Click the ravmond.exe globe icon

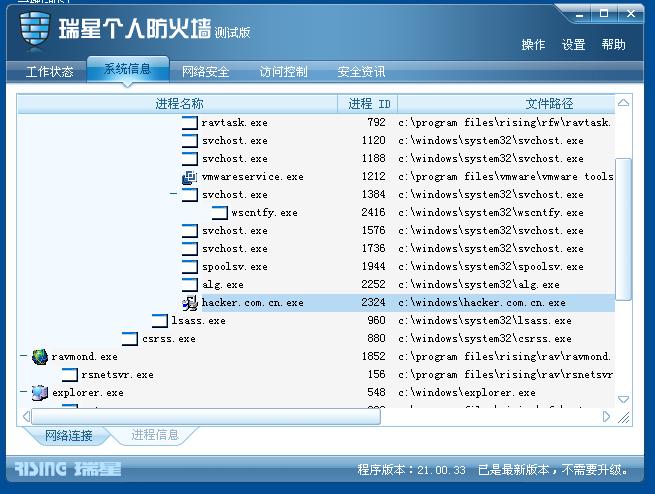point(40,357)
